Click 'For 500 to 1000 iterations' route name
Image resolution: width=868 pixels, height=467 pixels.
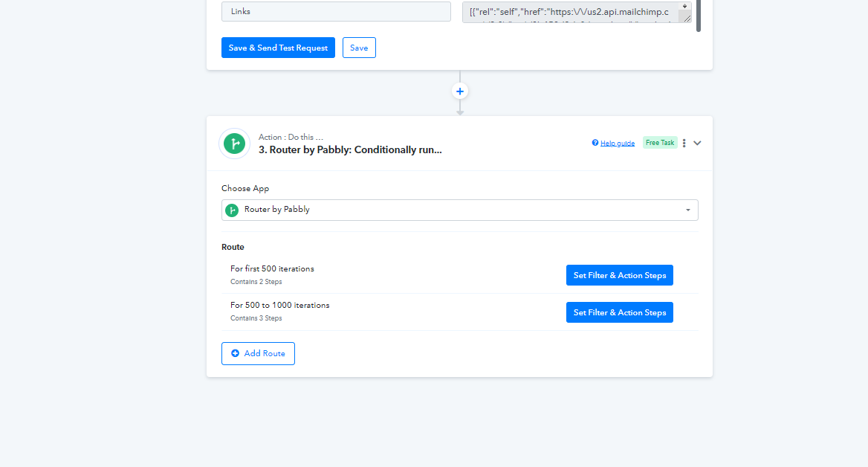279,305
